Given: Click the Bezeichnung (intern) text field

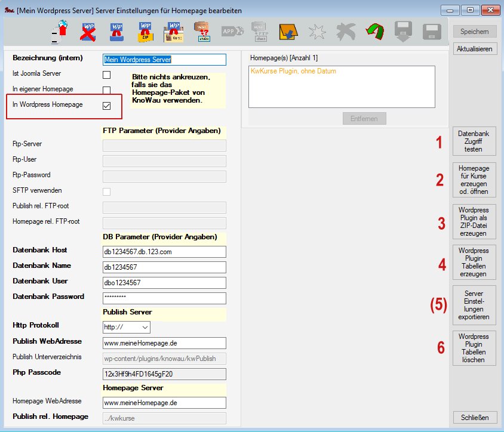Looking at the screenshot, I should pyautogui.click(x=164, y=60).
